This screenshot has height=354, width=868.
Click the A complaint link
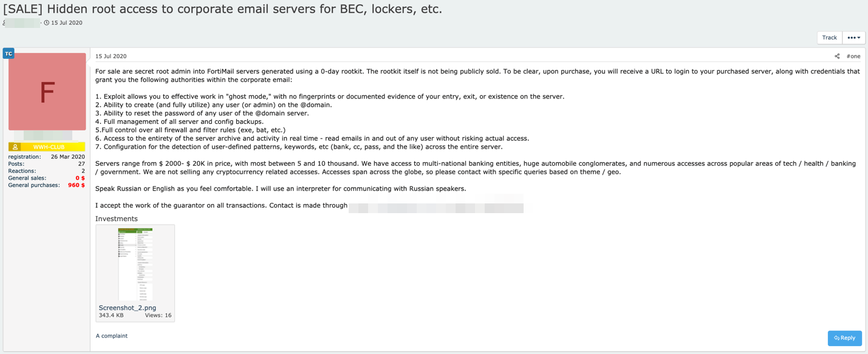112,336
